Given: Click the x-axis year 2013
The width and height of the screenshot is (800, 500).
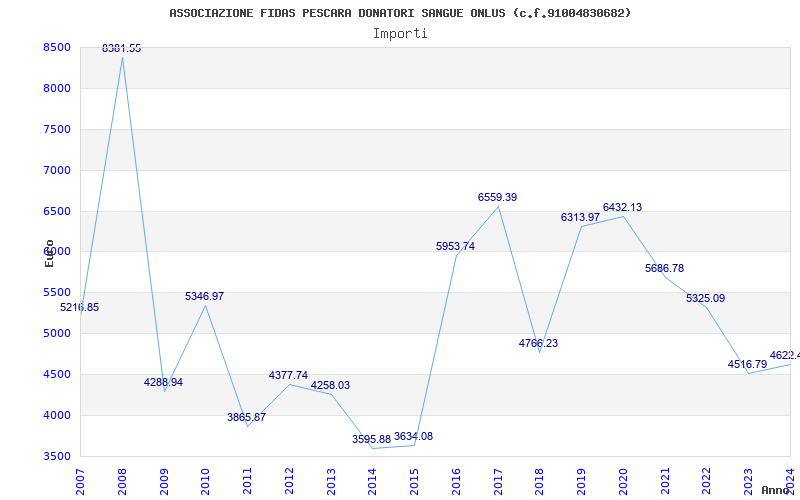Looking at the screenshot, I should (x=331, y=482).
